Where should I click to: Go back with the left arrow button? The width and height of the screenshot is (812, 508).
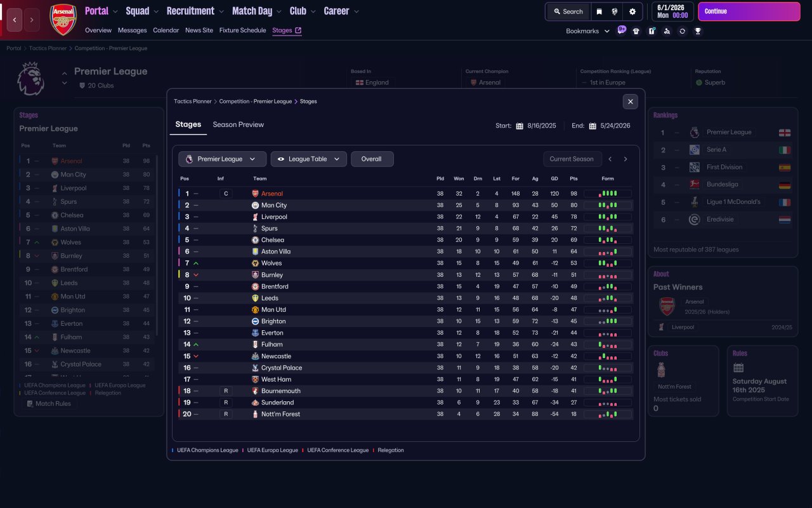tap(15, 20)
